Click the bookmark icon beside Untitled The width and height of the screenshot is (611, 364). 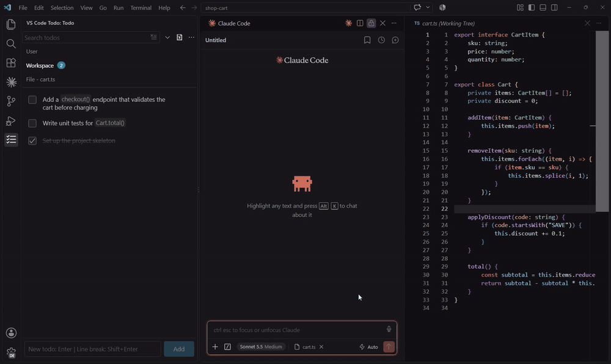pos(367,40)
